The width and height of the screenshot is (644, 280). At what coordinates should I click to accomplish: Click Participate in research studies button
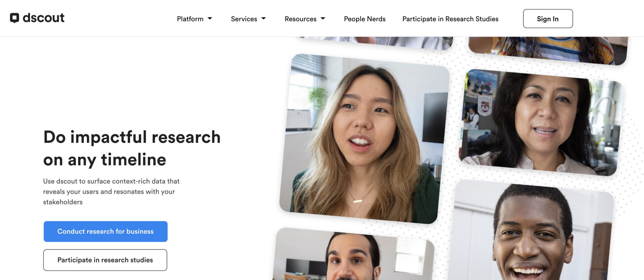105,260
